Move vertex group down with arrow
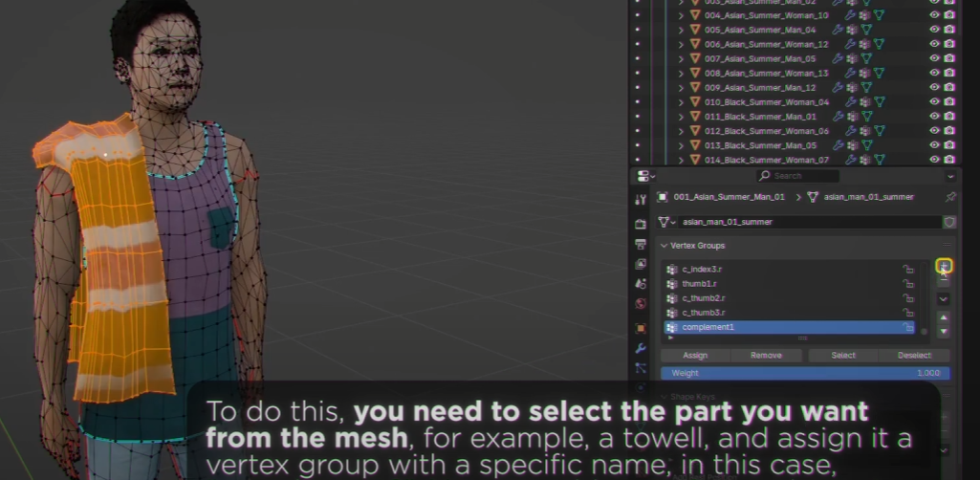The width and height of the screenshot is (980, 480). tap(944, 332)
